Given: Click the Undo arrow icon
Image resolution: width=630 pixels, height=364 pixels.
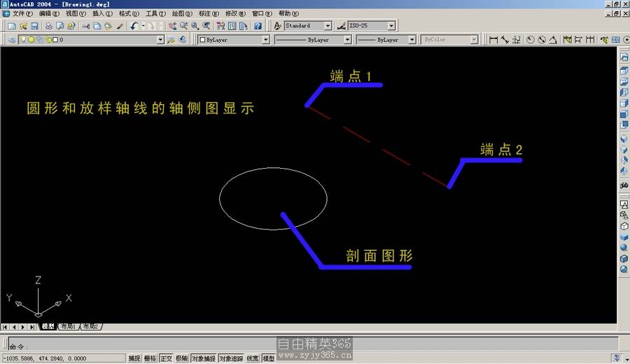Looking at the screenshot, I should coord(134,26).
